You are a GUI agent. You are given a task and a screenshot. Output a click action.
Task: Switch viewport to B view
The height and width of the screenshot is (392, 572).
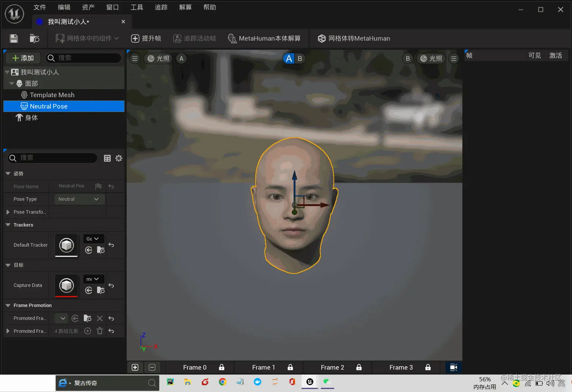tap(300, 58)
